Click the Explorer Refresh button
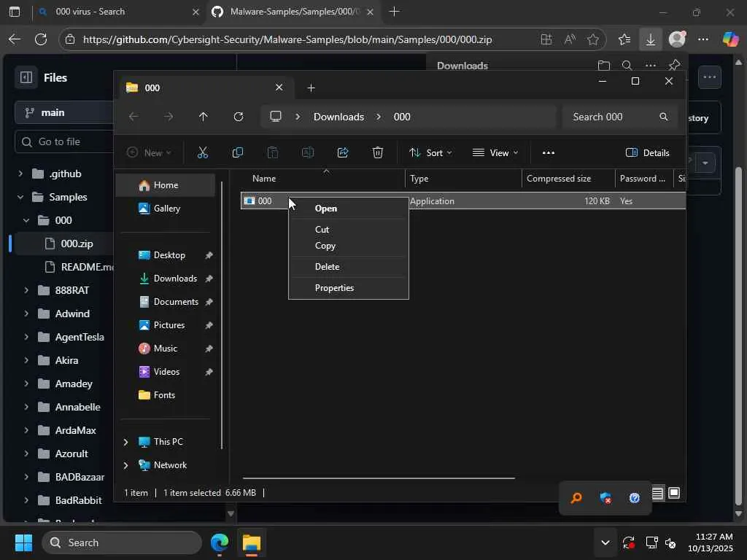This screenshot has height=560, width=747. (239, 117)
